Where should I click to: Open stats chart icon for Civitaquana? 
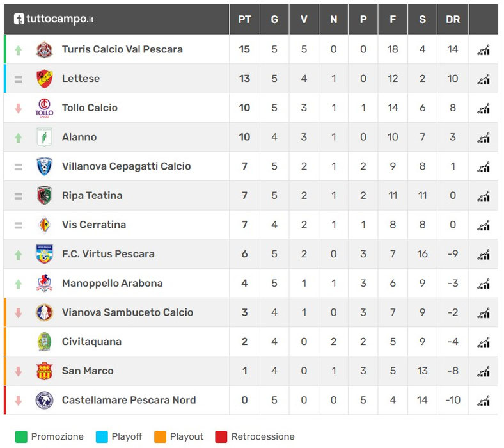click(484, 342)
